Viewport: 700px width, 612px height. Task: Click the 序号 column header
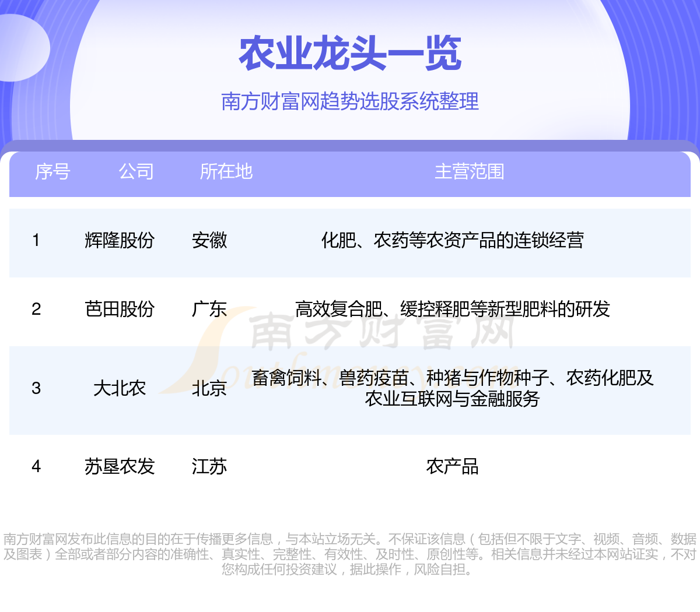[52, 171]
